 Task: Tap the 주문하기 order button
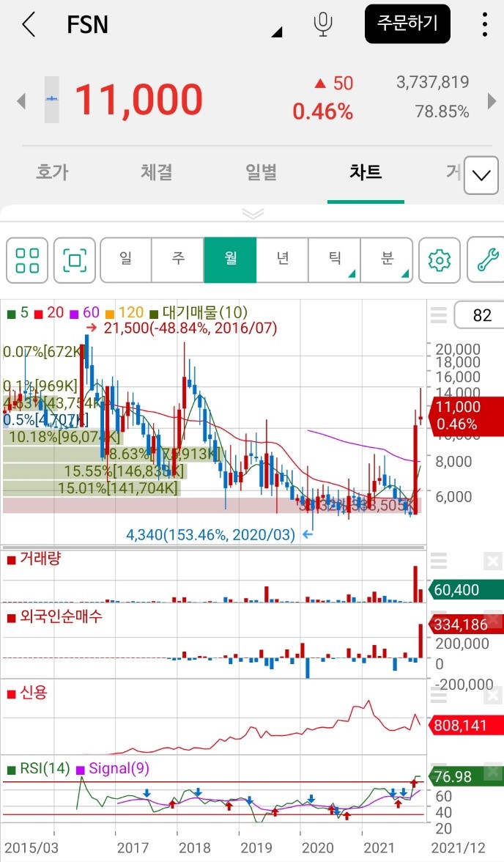point(407,23)
